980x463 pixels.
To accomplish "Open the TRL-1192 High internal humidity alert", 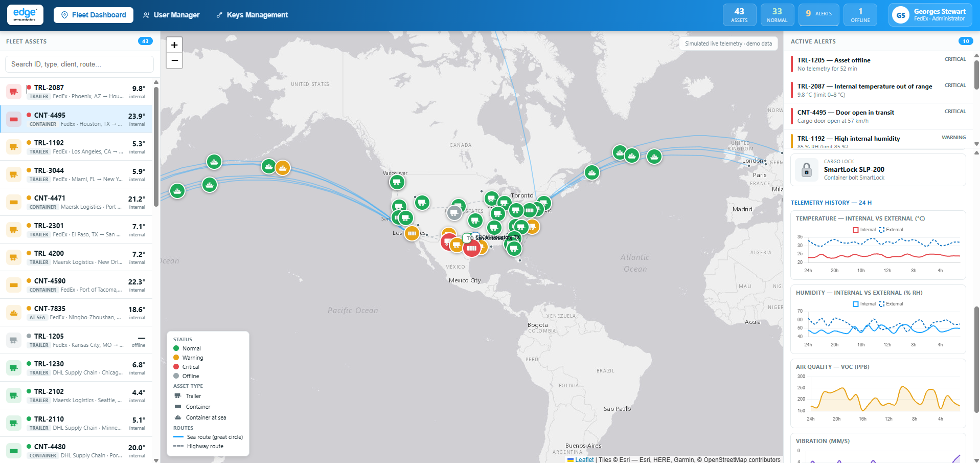I will point(878,139).
